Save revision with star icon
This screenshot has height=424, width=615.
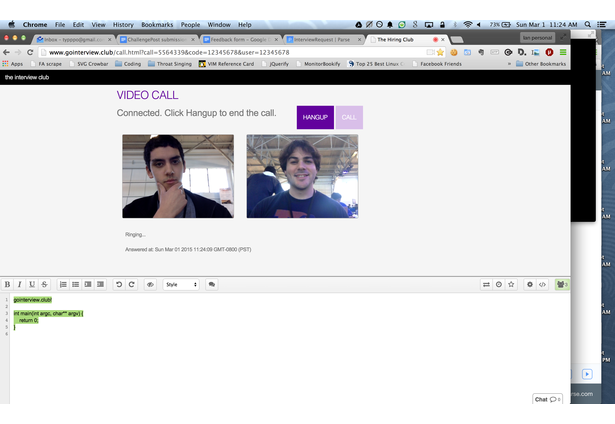511,284
